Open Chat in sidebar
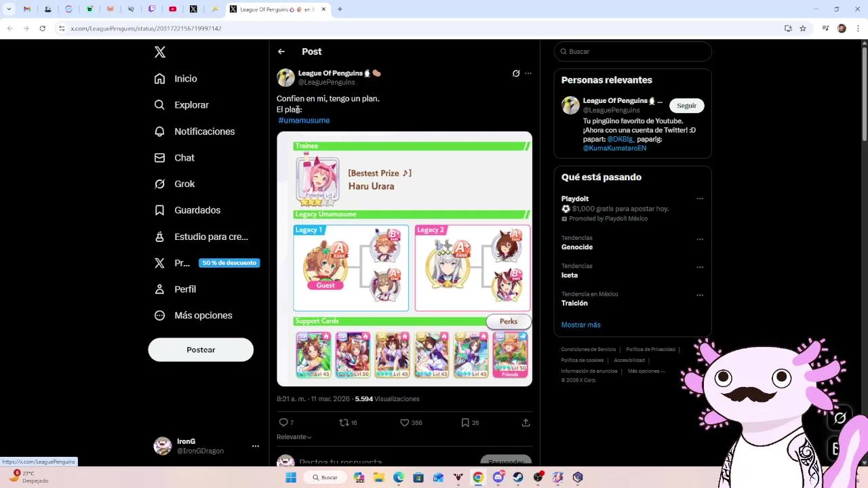The image size is (868, 488). pyautogui.click(x=174, y=158)
